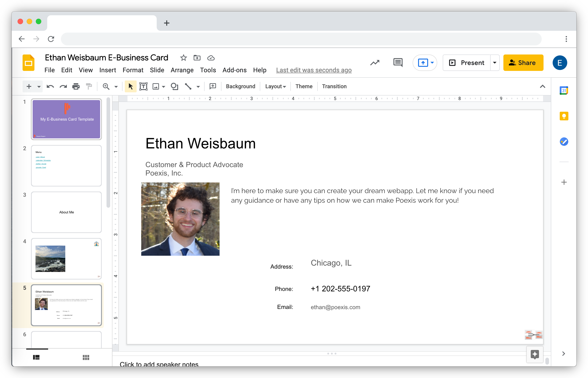The width and height of the screenshot is (588, 378).
Task: Open the Arrange menu
Action: 182,70
